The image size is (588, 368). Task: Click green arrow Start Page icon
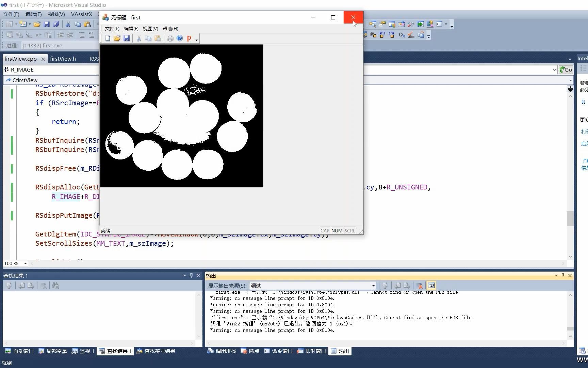[x=421, y=24]
